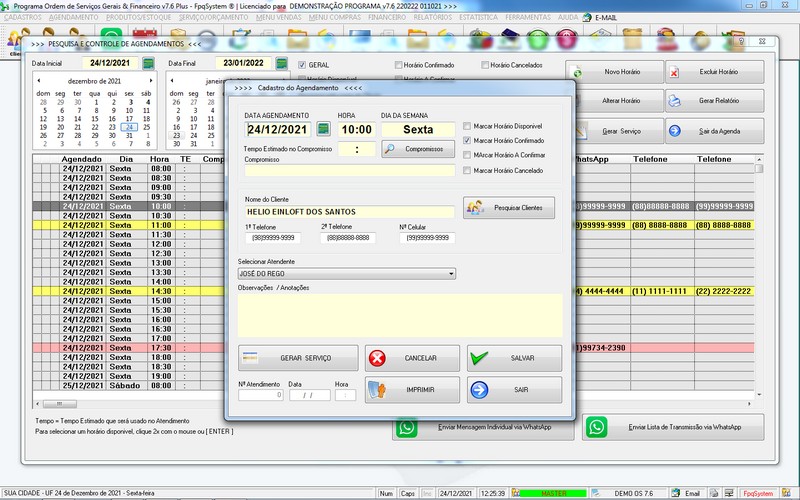Click Sair da Agenda button
This screenshot has height=500, width=800.
(714, 131)
